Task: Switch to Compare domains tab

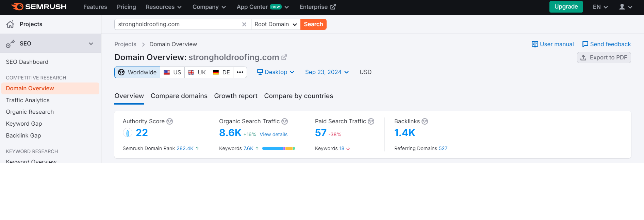Action: [179, 96]
